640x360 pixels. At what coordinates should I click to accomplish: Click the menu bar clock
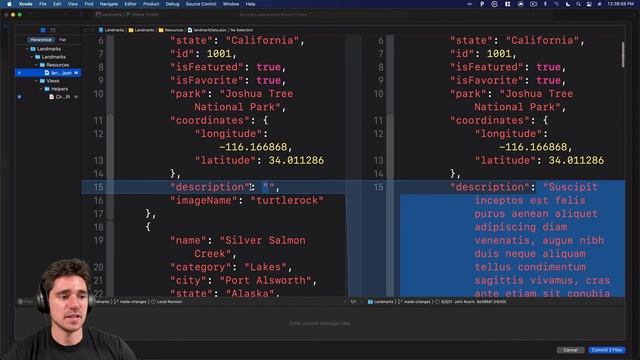tap(620, 4)
